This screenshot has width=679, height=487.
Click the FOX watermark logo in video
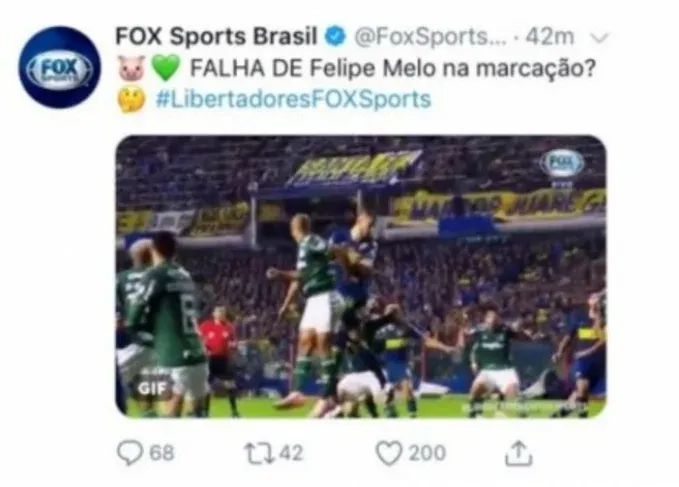coord(562,163)
